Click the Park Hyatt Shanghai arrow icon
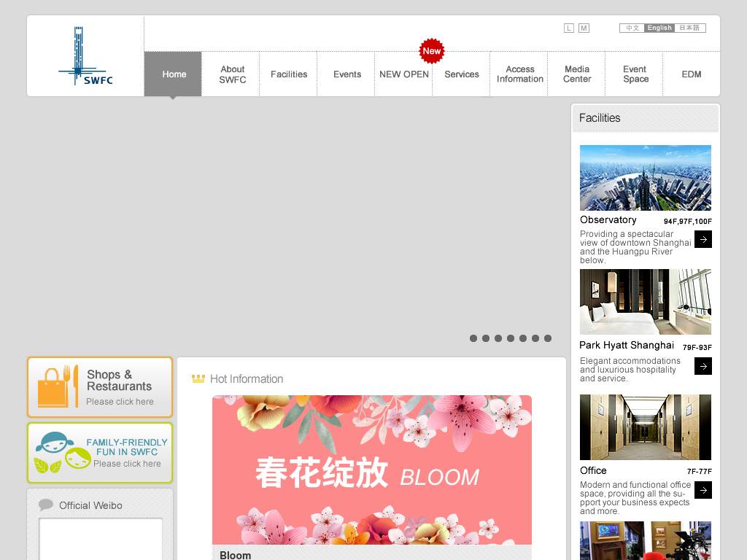This screenshot has width=747, height=560. point(703,366)
